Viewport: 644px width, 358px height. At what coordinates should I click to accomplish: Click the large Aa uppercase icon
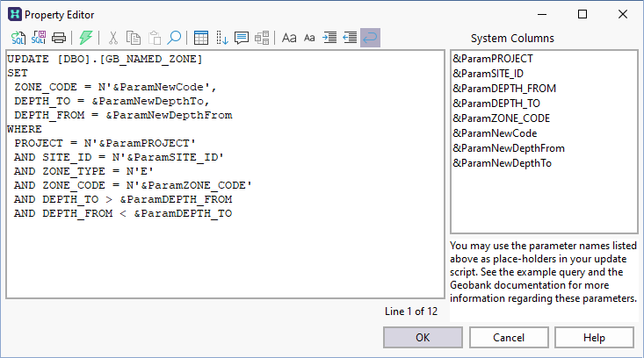[289, 38]
